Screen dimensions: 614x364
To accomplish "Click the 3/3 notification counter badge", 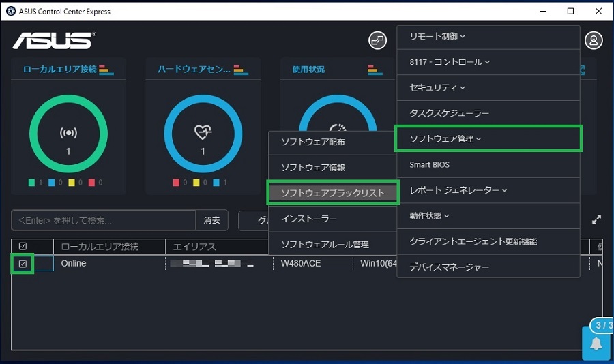I will click(602, 325).
